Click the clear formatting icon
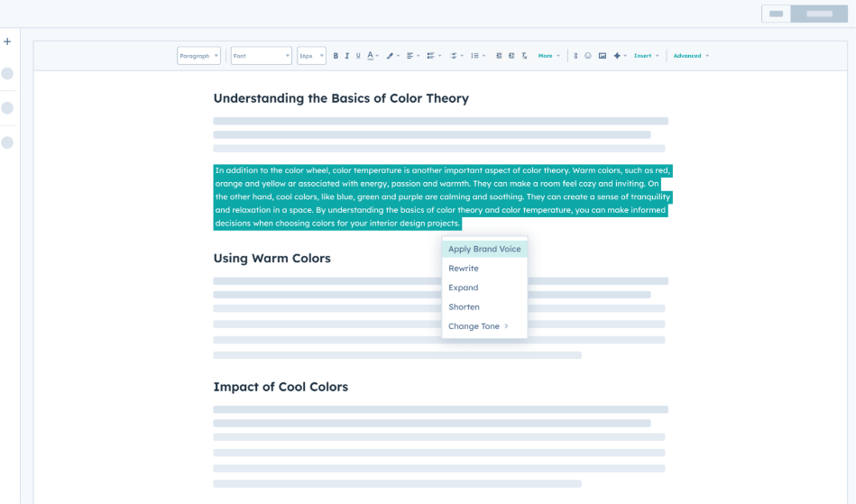The height and width of the screenshot is (504, 856). click(524, 56)
